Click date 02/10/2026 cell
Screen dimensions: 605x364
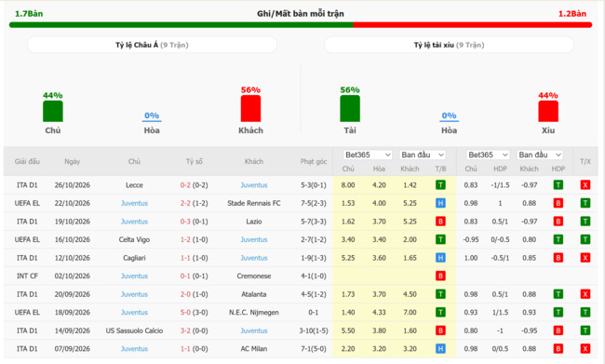[x=73, y=276]
